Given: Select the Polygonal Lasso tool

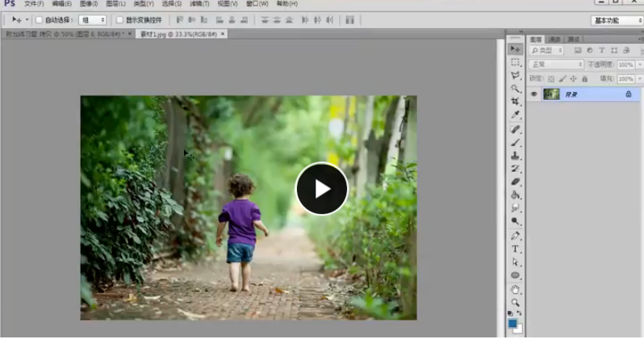Looking at the screenshot, I should pos(515,75).
